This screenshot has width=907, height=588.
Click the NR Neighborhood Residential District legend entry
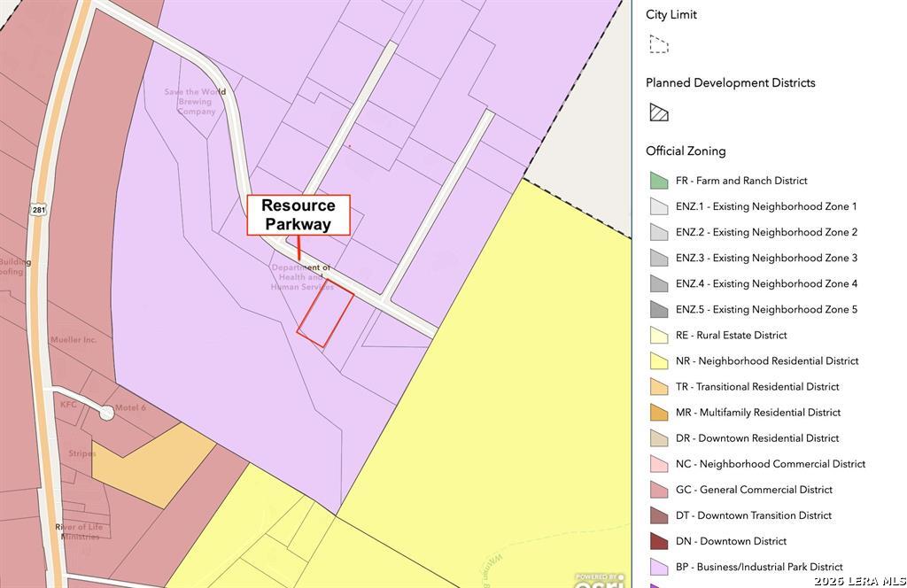[x=766, y=361]
